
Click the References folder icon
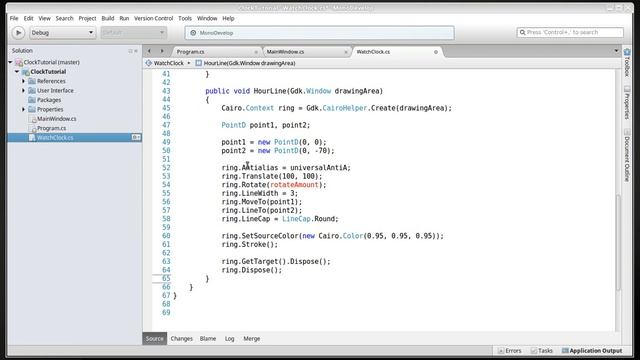tap(32, 81)
